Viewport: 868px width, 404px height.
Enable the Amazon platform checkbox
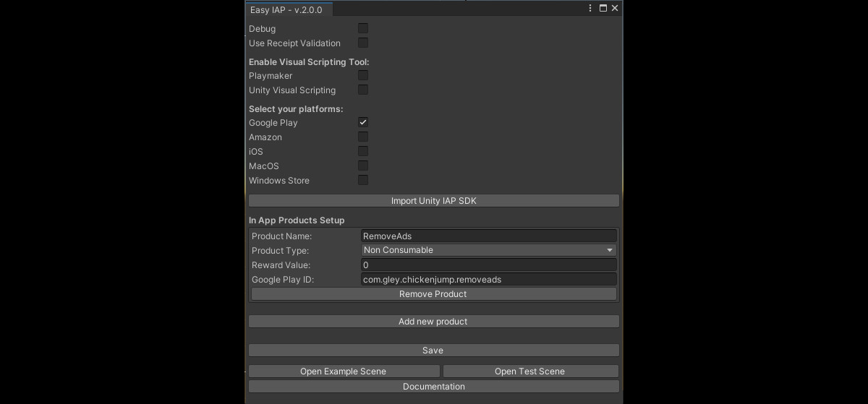coord(363,137)
